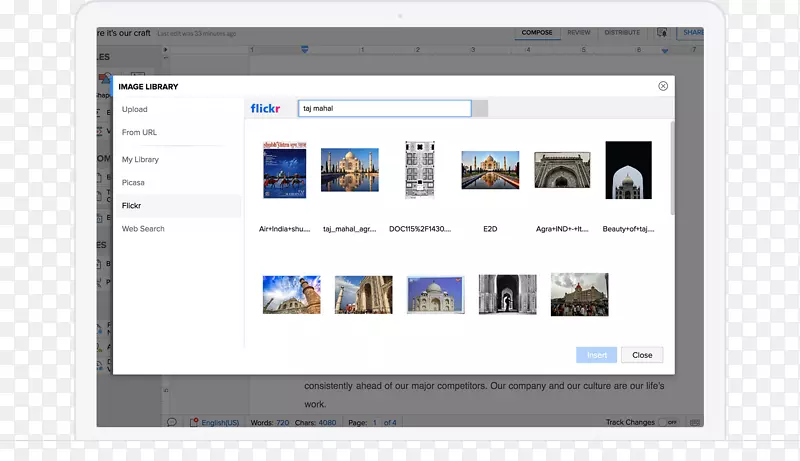
Task: Click the image results vertical scrollbar
Action: pyautogui.click(x=673, y=170)
